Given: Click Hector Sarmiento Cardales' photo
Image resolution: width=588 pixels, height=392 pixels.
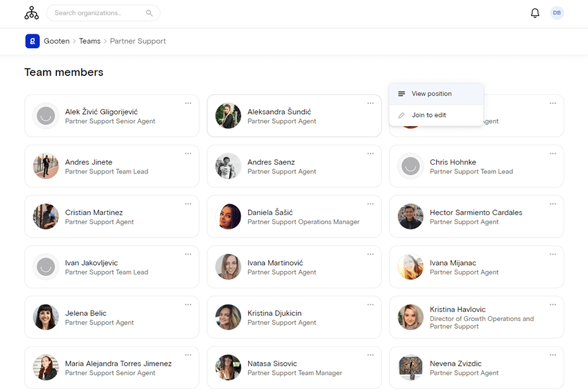Looking at the screenshot, I should (x=410, y=216).
